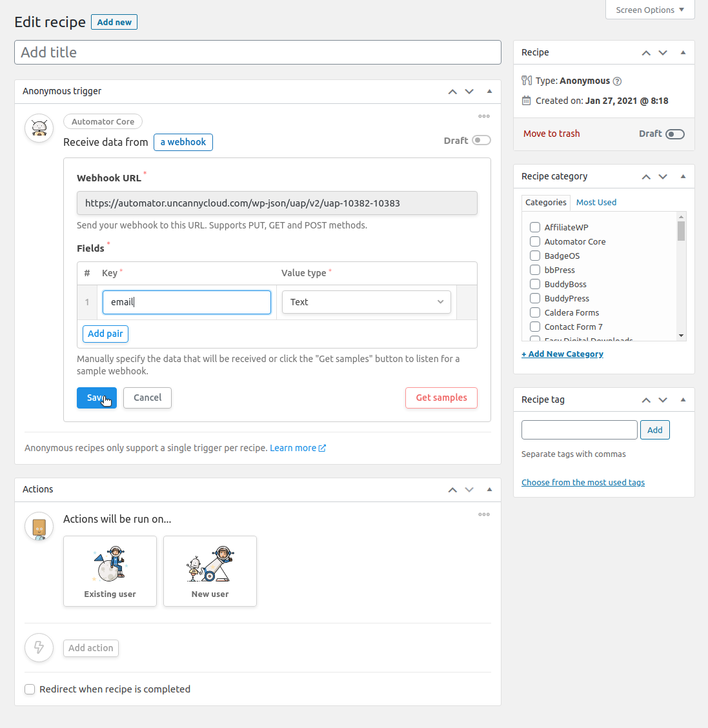708x728 pixels.
Task: Click the a webhook trigger token
Action: 183,143
